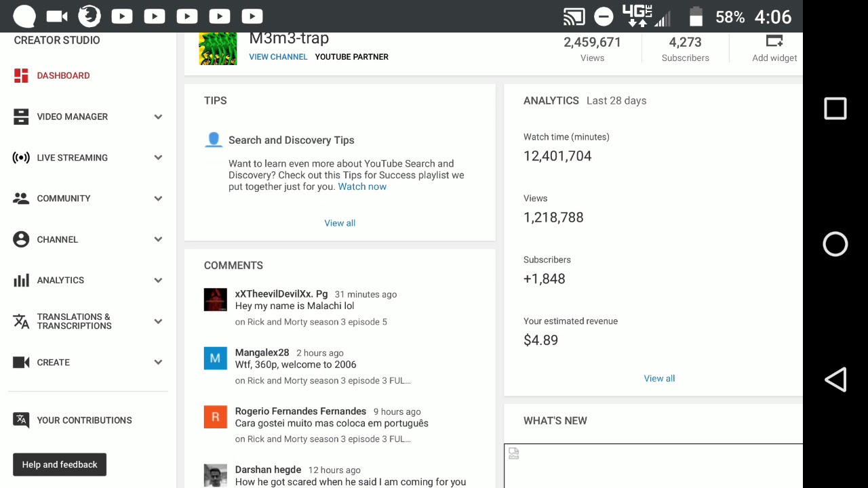Viewport: 868px width, 488px height.
Task: Tap the first YouTube notification icon
Action: tap(122, 16)
